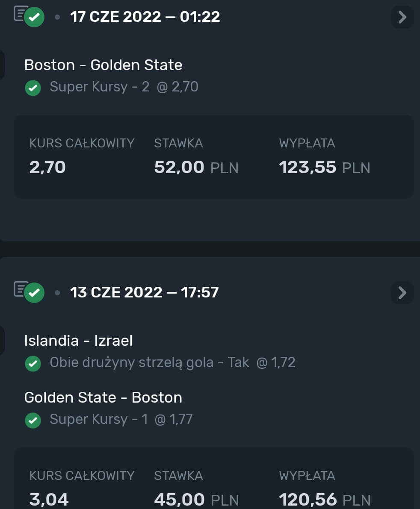Screen dimensions: 420x509
Task: Tap the 52,00 PLN stake value
Action: (196, 167)
